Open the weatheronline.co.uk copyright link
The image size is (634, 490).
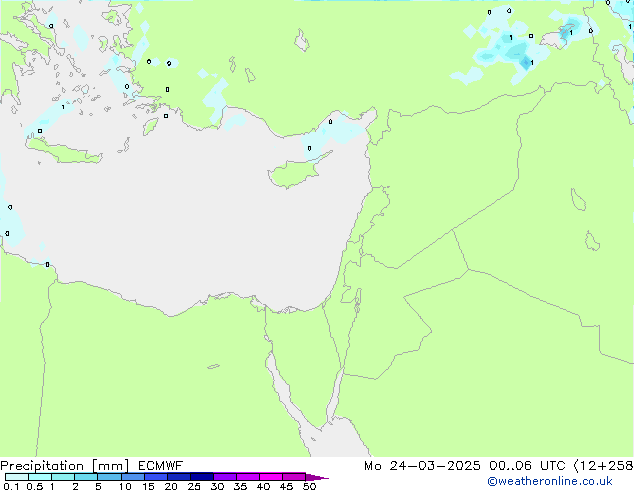550,481
